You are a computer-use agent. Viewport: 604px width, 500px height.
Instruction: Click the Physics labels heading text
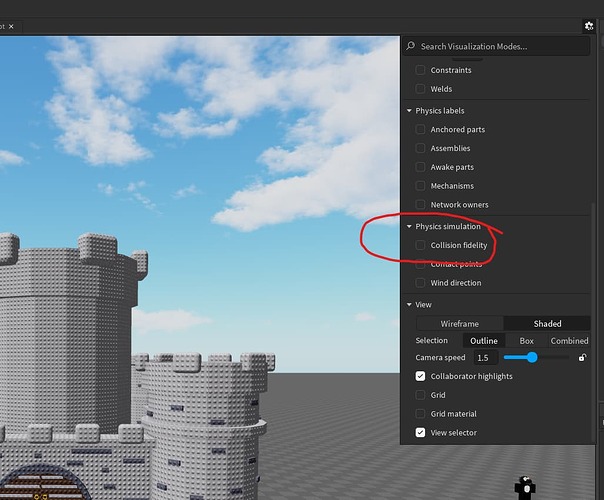tap(440, 111)
